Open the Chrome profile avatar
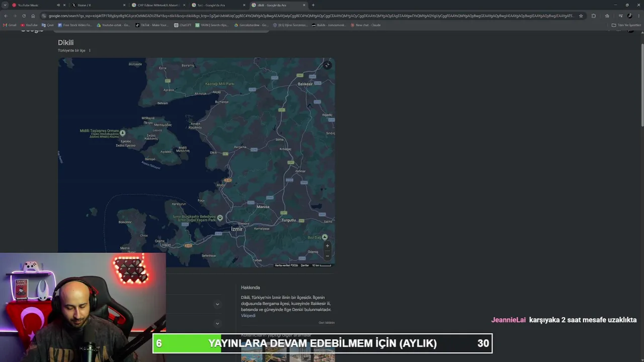Viewport: 644px width, 362px height. click(629, 16)
